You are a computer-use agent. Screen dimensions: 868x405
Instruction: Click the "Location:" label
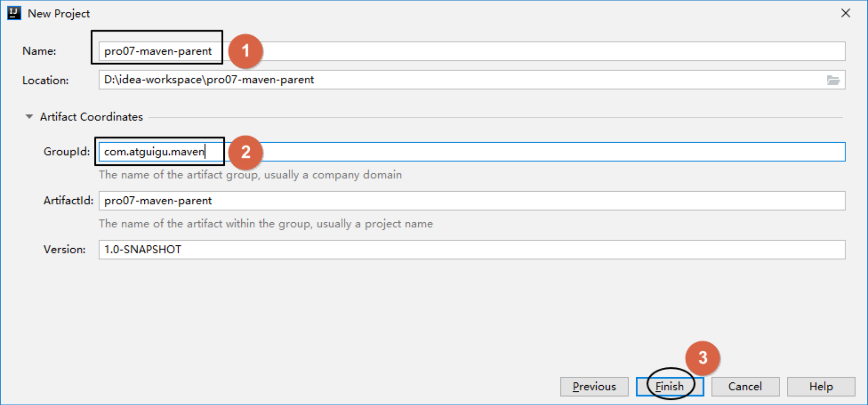(45, 80)
